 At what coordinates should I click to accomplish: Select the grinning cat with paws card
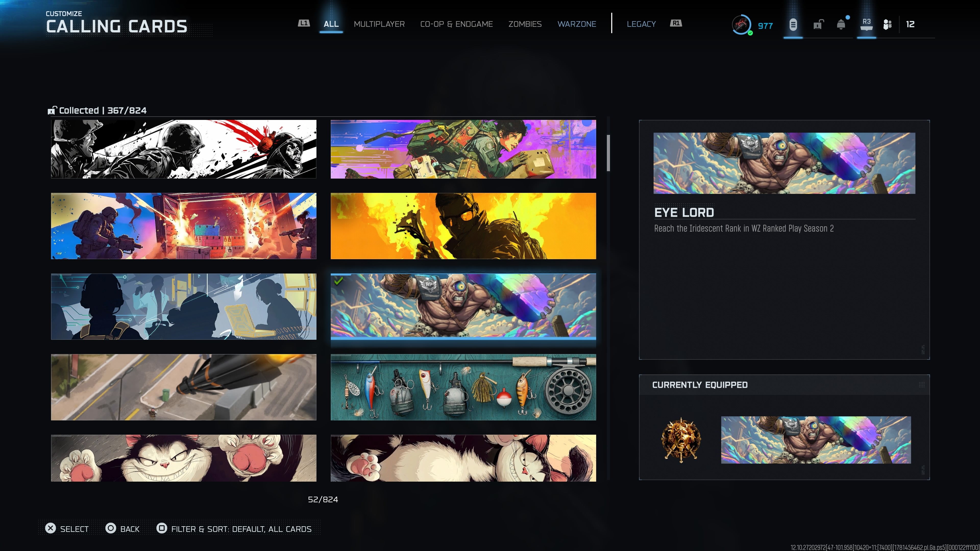click(x=183, y=458)
